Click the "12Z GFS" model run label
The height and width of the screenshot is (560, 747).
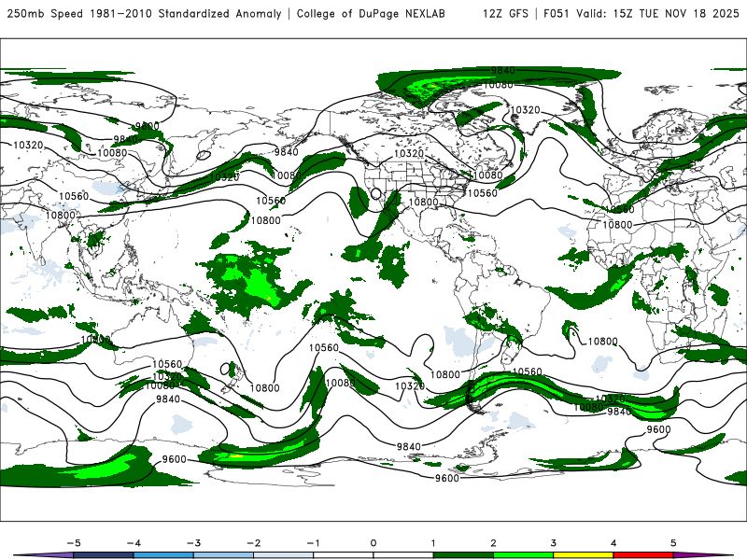pyautogui.click(x=505, y=13)
